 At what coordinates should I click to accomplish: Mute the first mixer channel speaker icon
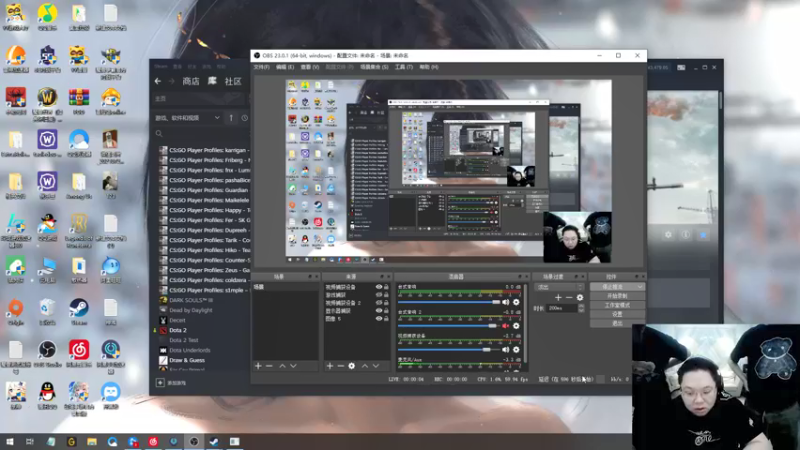tap(506, 302)
